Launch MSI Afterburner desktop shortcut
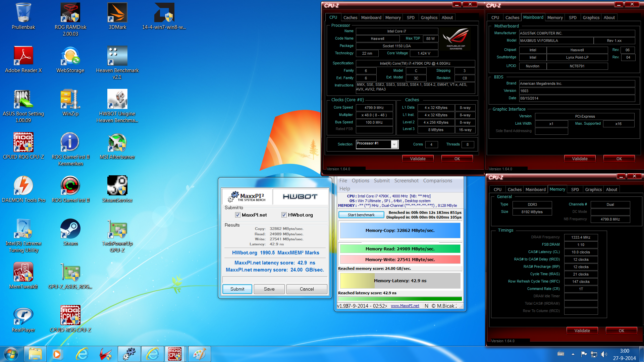Image resolution: width=644 pixels, height=362 pixels. pyautogui.click(x=117, y=146)
